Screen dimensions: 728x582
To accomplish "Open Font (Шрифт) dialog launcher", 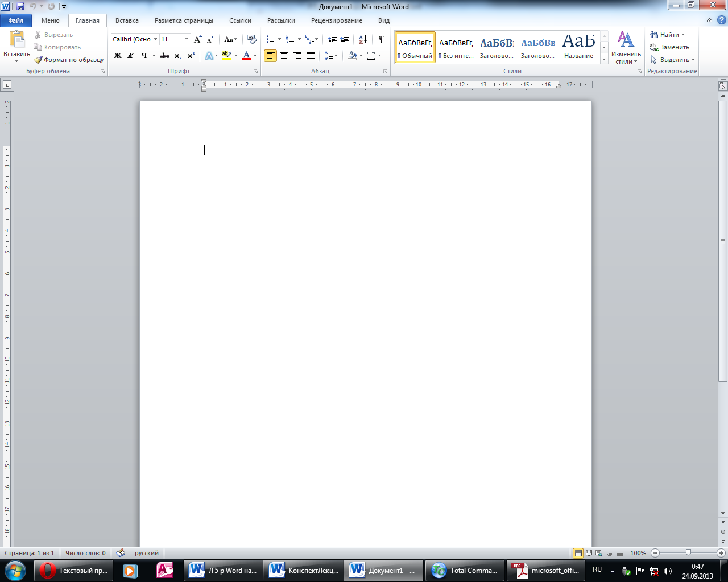I will (x=255, y=72).
